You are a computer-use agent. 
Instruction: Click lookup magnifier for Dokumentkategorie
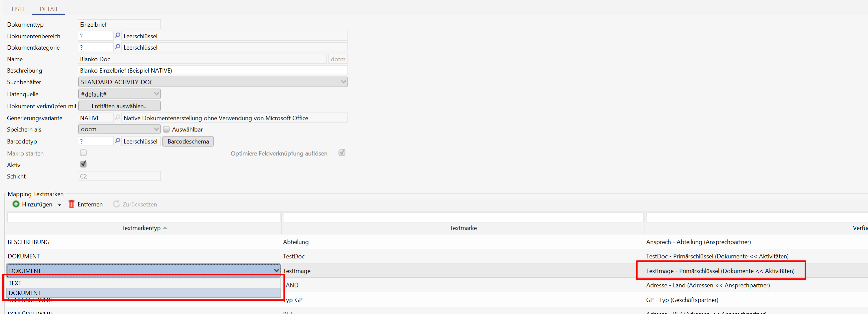point(117,47)
